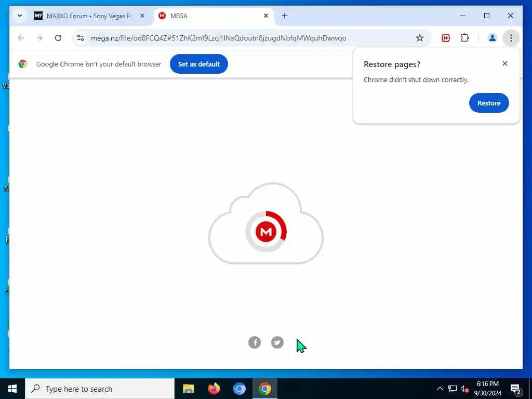Dismiss the Restore pages popup
This screenshot has width=532, height=399.
(505, 63)
